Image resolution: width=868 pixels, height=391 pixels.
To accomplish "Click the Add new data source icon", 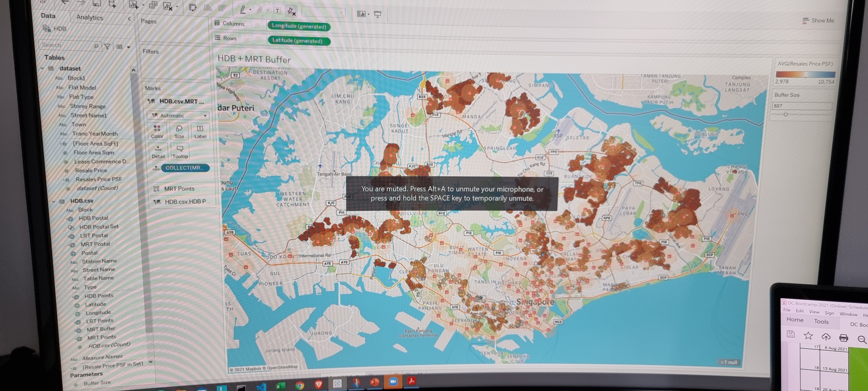I will click(x=112, y=4).
